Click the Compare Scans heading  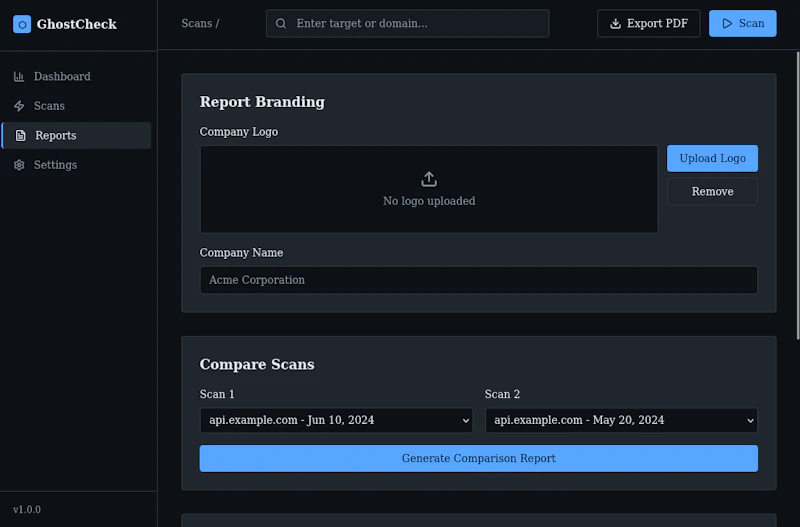[x=257, y=364]
